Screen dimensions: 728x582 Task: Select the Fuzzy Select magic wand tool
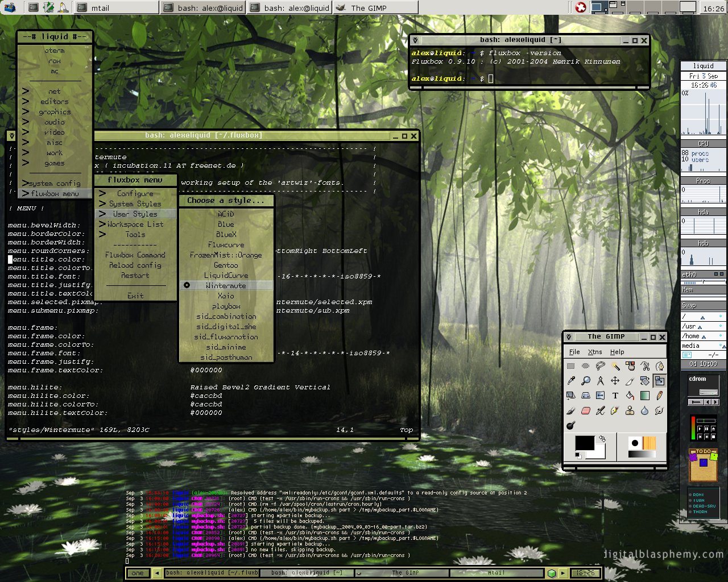(615, 366)
